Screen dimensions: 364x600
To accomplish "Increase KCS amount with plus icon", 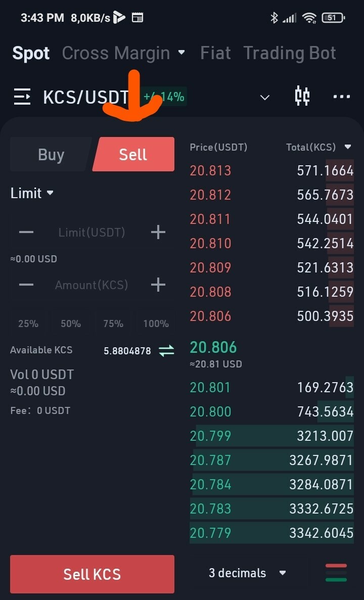I will (x=158, y=285).
